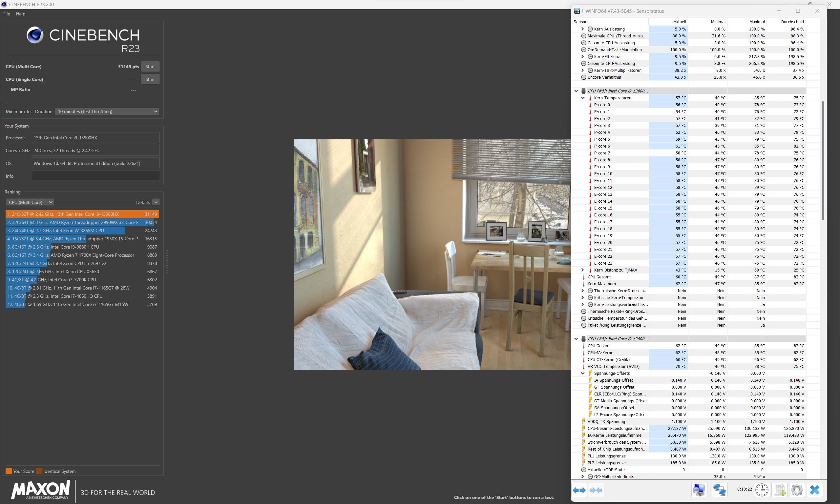Viewport: 840px width, 504px height.
Task: Expand Kritische Kern-Temperatur row
Action: click(582, 297)
